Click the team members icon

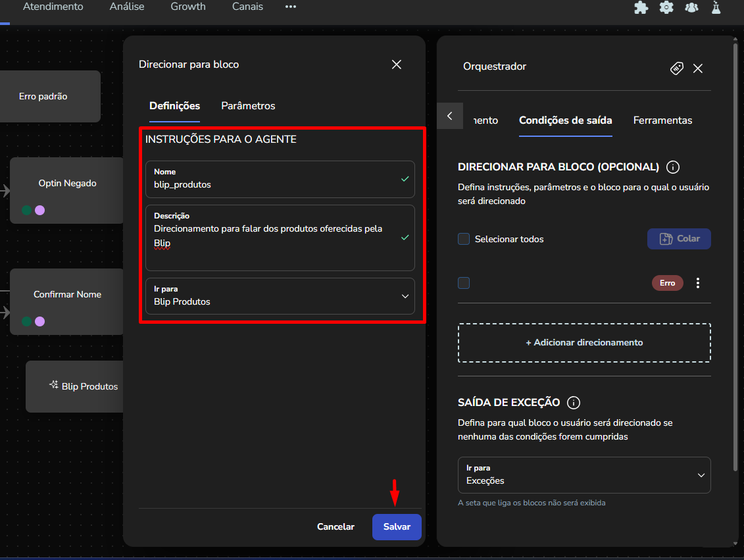coord(691,7)
